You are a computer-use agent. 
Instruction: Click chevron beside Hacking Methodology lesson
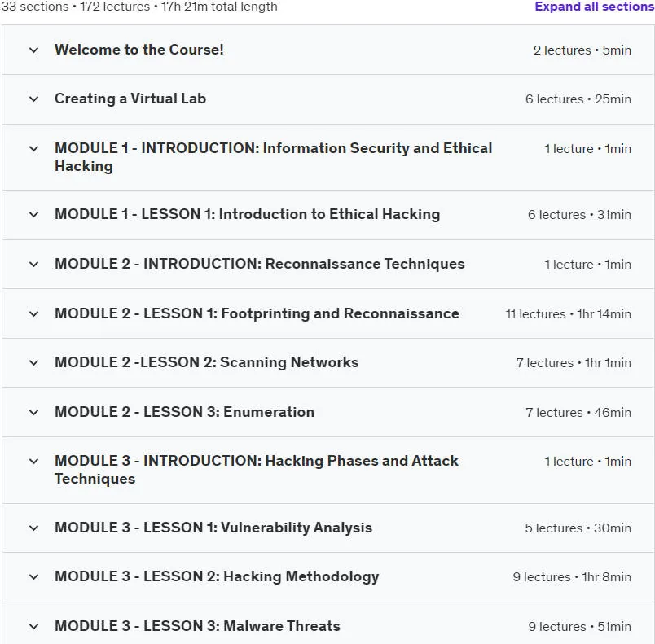tap(34, 576)
